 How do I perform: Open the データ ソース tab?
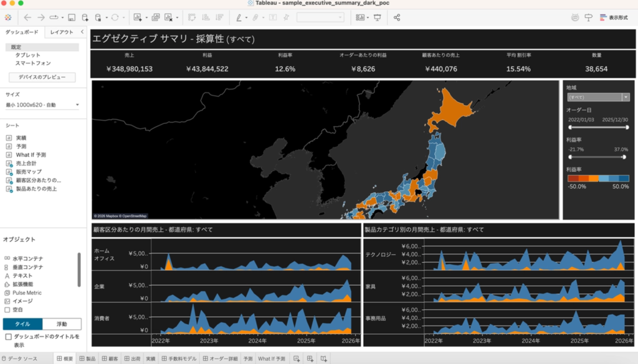19,359
